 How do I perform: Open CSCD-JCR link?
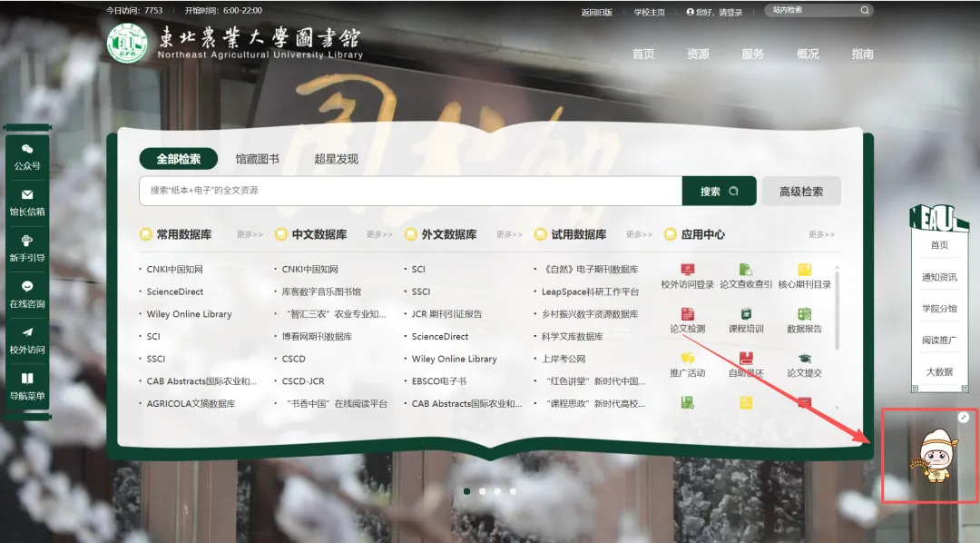pos(303,381)
